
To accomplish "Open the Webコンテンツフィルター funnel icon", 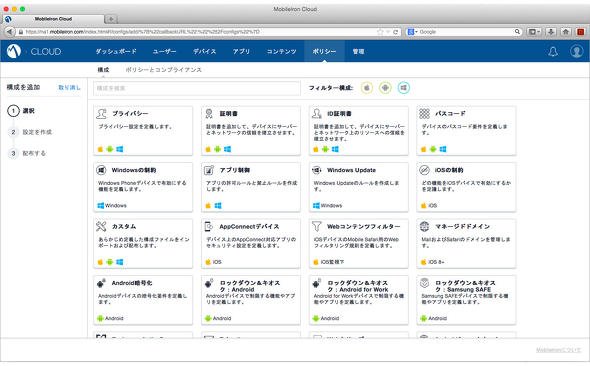I will [317, 226].
